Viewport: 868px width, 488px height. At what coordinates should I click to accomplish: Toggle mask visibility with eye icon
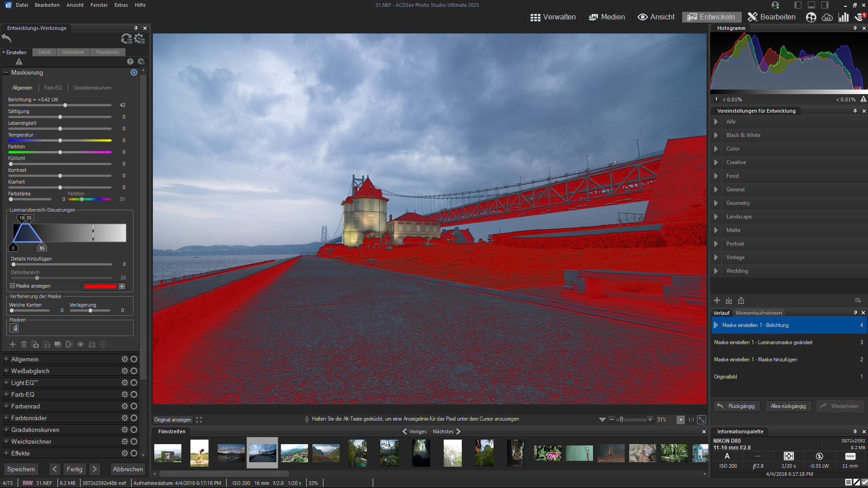coord(81,344)
